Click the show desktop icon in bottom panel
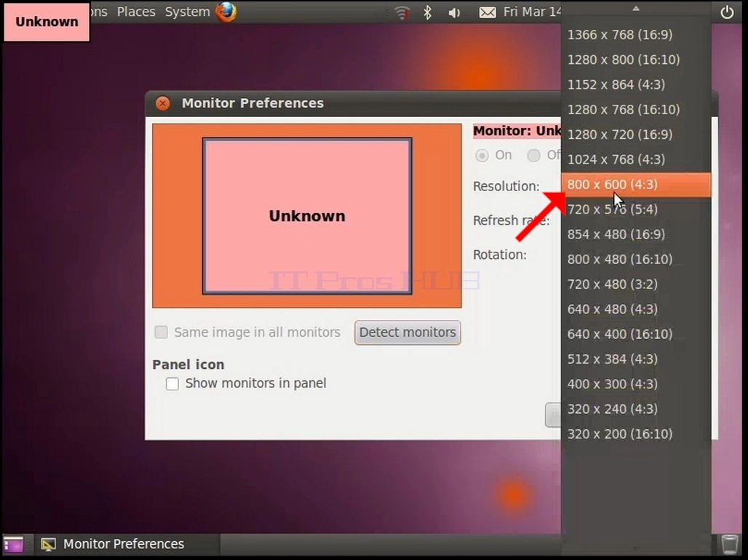Screen dimensions: 748x560 [x=13, y=544]
